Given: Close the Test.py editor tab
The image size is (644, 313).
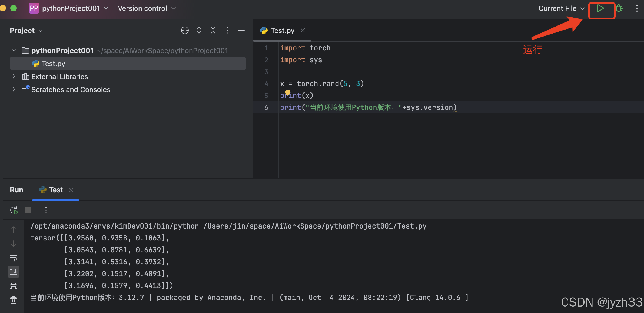Looking at the screenshot, I should 303,30.
